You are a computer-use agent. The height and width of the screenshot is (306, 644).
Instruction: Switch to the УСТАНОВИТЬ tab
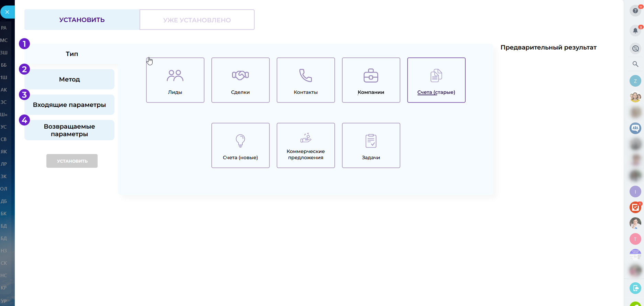click(x=82, y=20)
